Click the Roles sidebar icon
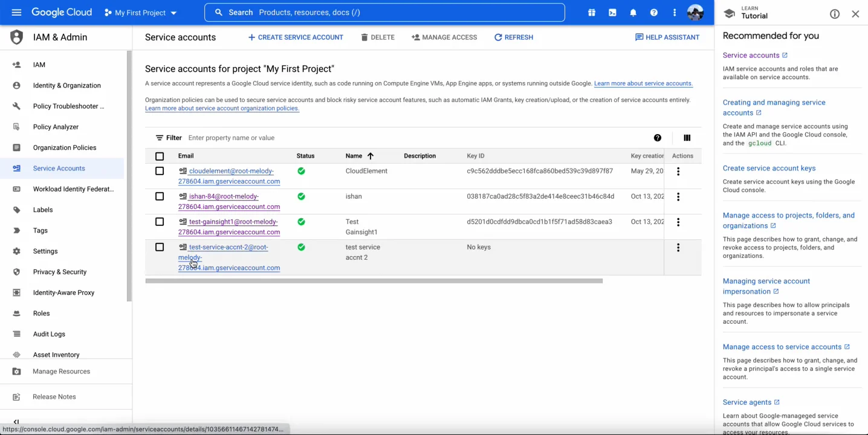The width and height of the screenshot is (868, 435). tap(16, 313)
